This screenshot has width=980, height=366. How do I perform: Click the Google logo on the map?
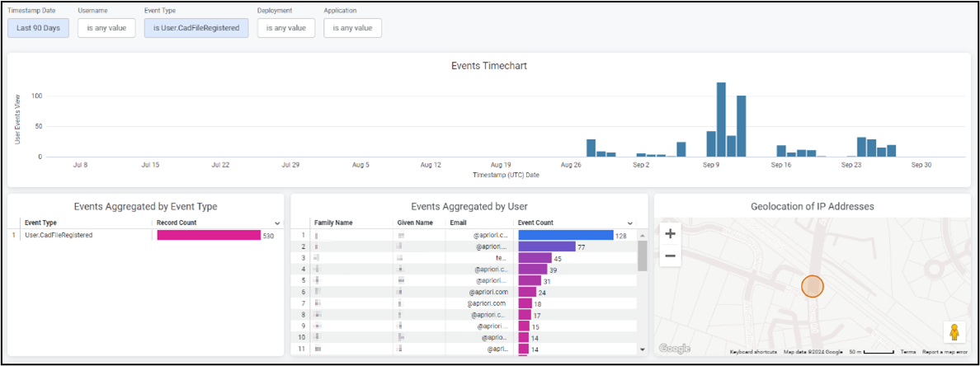(x=674, y=349)
